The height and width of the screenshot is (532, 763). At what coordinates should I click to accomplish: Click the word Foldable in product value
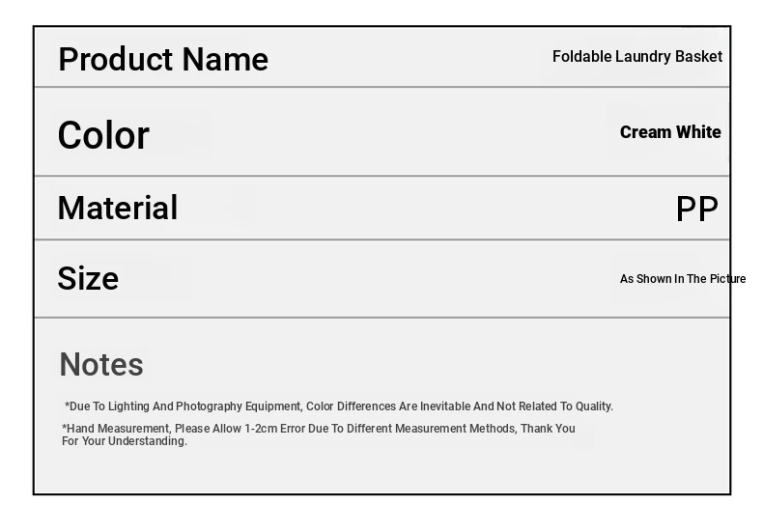(581, 56)
